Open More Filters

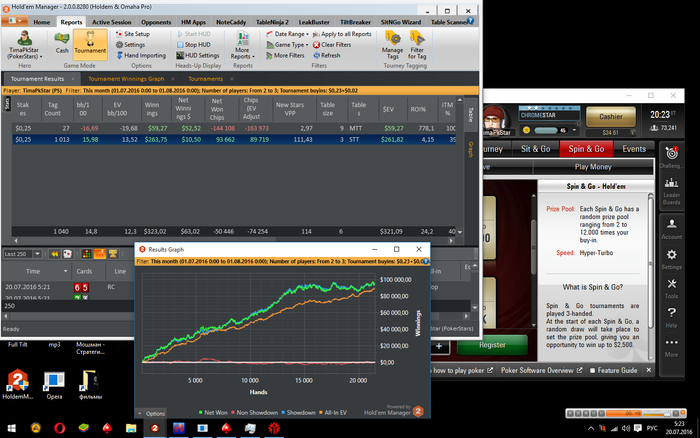click(x=285, y=55)
